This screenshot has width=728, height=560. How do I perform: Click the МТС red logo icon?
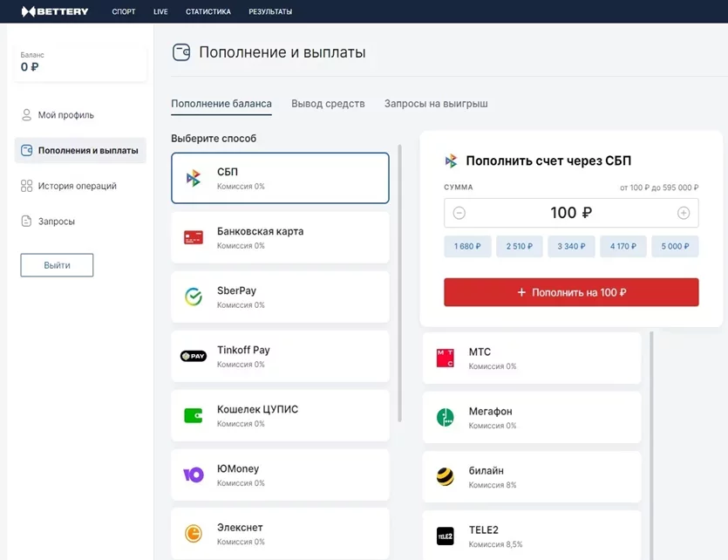pos(445,358)
